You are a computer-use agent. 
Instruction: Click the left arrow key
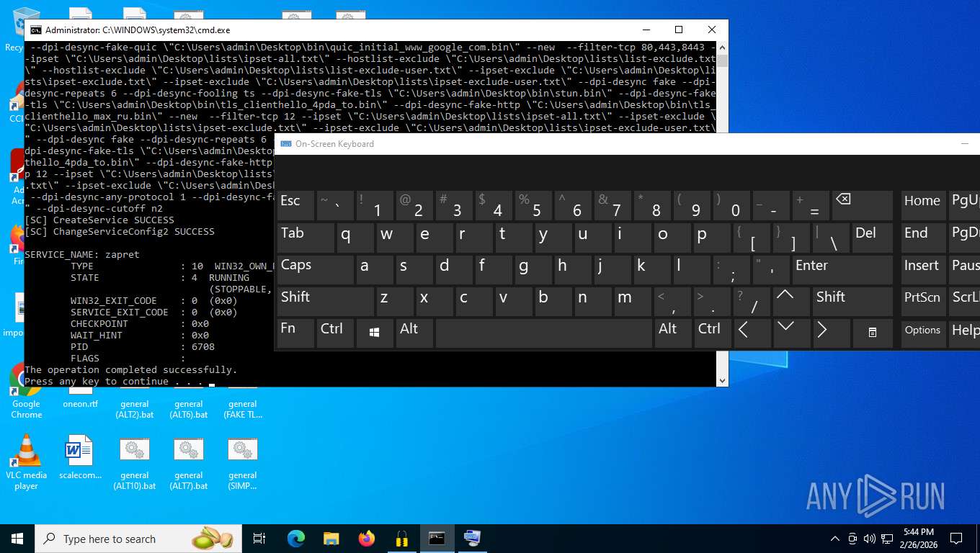tap(752, 333)
